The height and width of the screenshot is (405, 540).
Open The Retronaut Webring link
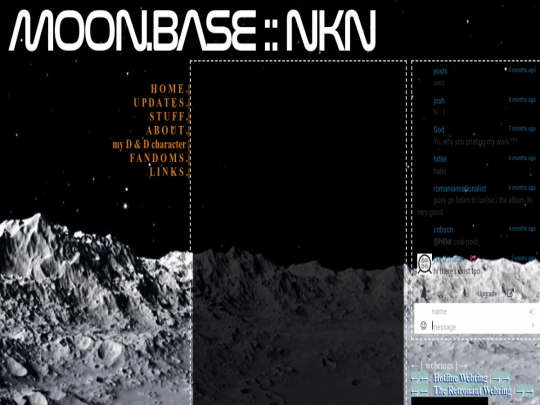coord(472,391)
